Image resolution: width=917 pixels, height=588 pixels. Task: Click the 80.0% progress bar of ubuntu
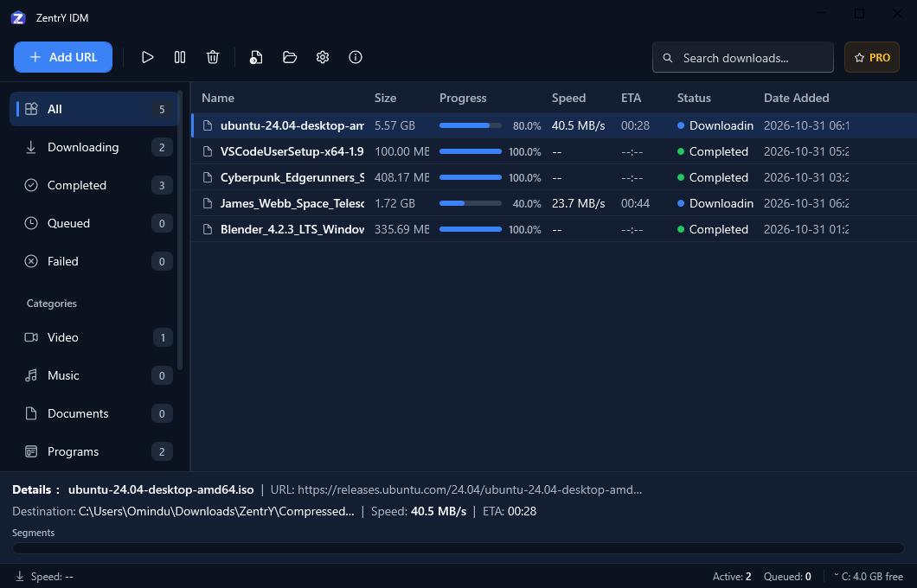(x=471, y=125)
